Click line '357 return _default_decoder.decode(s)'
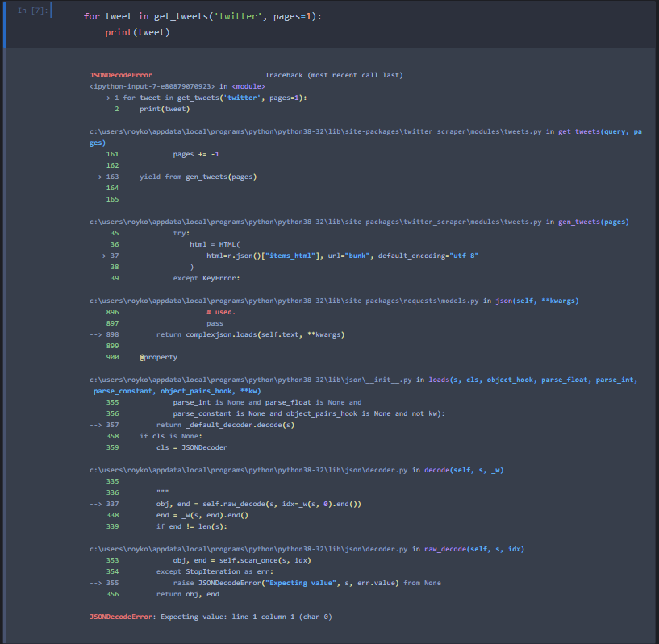Image resolution: width=659 pixels, height=644 pixels. [192, 425]
